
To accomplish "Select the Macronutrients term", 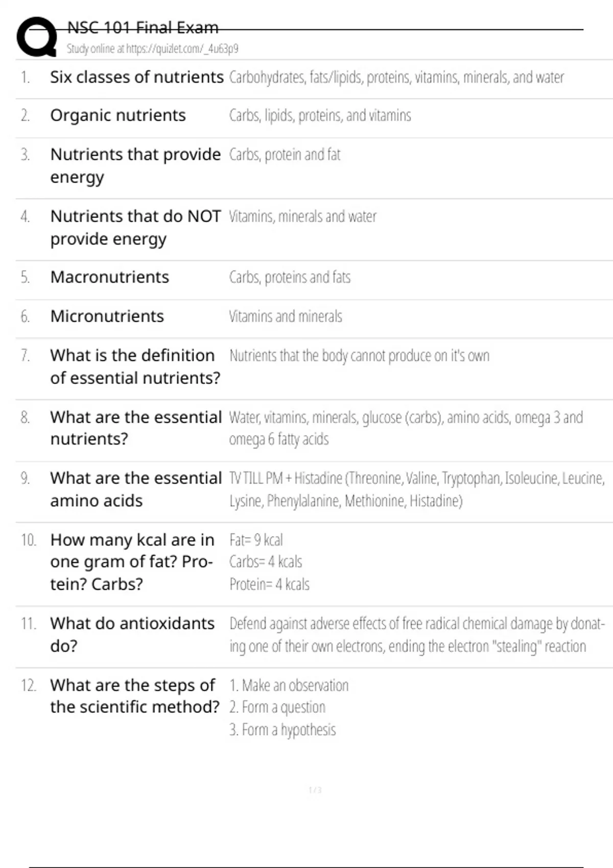I will coord(109,277).
